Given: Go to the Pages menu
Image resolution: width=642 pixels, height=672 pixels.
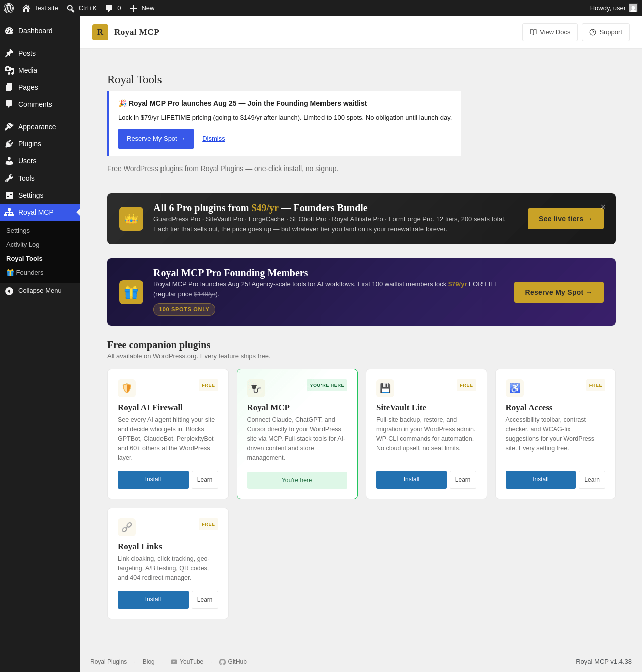Looking at the screenshot, I should coord(40,87).
